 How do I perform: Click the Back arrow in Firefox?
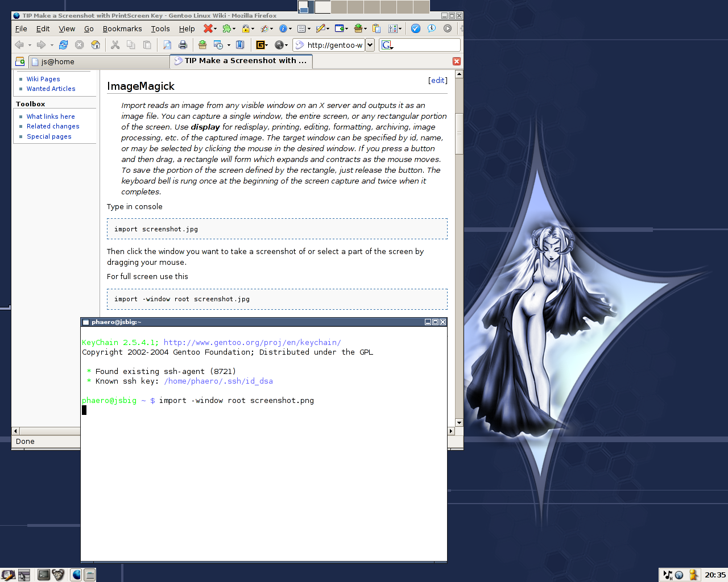click(x=19, y=45)
